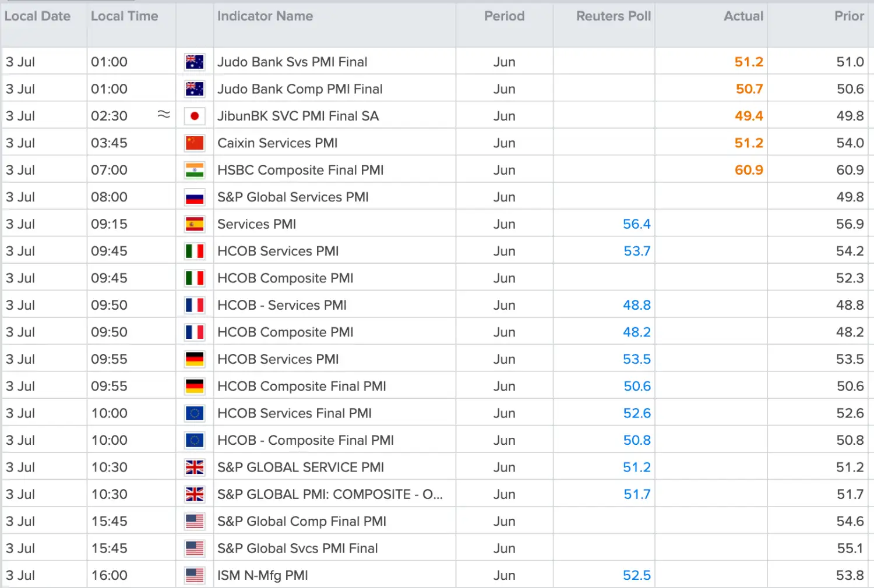The image size is (874, 588).
Task: Click the US flag beside S&P Global Comp Final PMI
Action: tap(195, 522)
